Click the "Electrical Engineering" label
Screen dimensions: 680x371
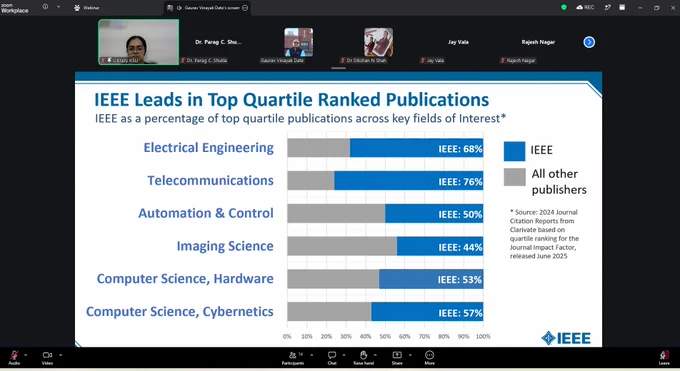209,148
